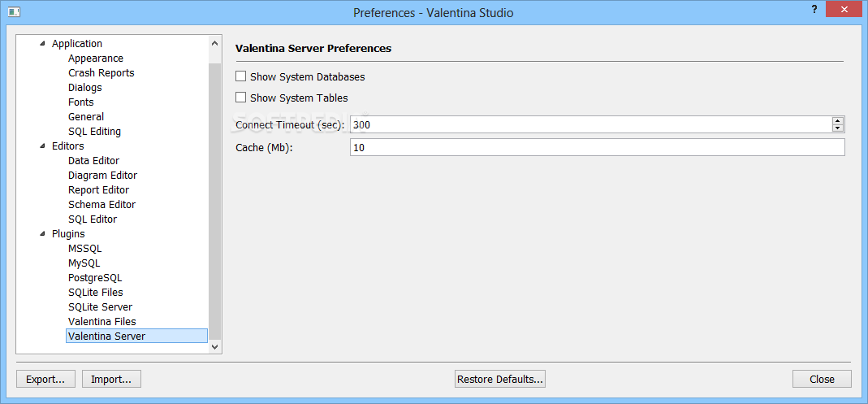This screenshot has width=868, height=404.
Task: Click the tree scrollbar down arrow
Action: coord(215,346)
